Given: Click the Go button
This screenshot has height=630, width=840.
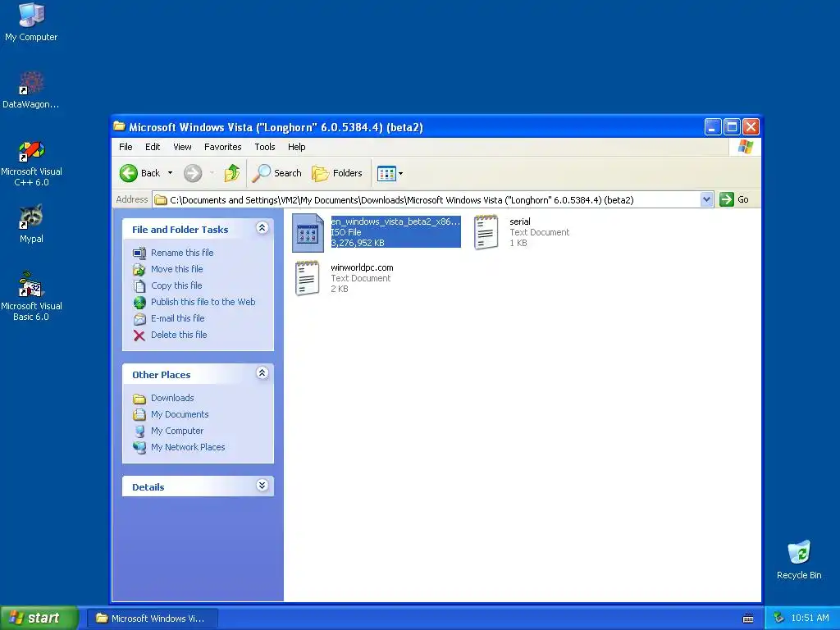Looking at the screenshot, I should (x=734, y=199).
